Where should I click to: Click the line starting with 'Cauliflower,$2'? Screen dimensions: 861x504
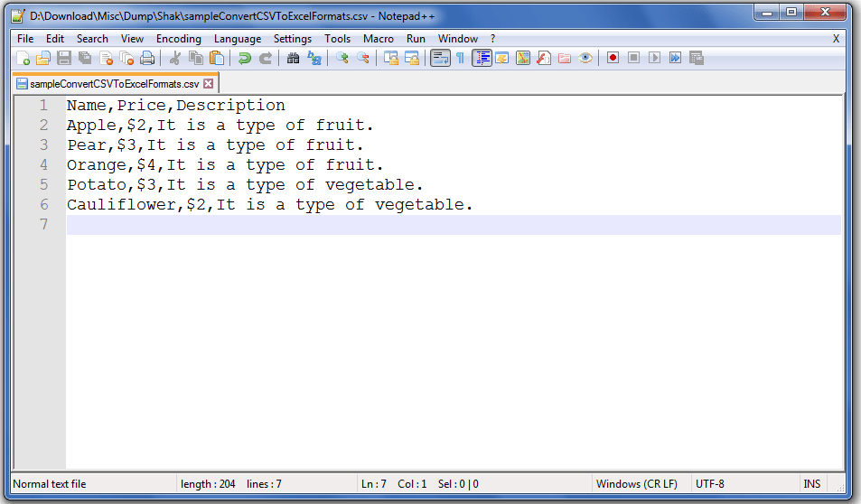coord(269,205)
